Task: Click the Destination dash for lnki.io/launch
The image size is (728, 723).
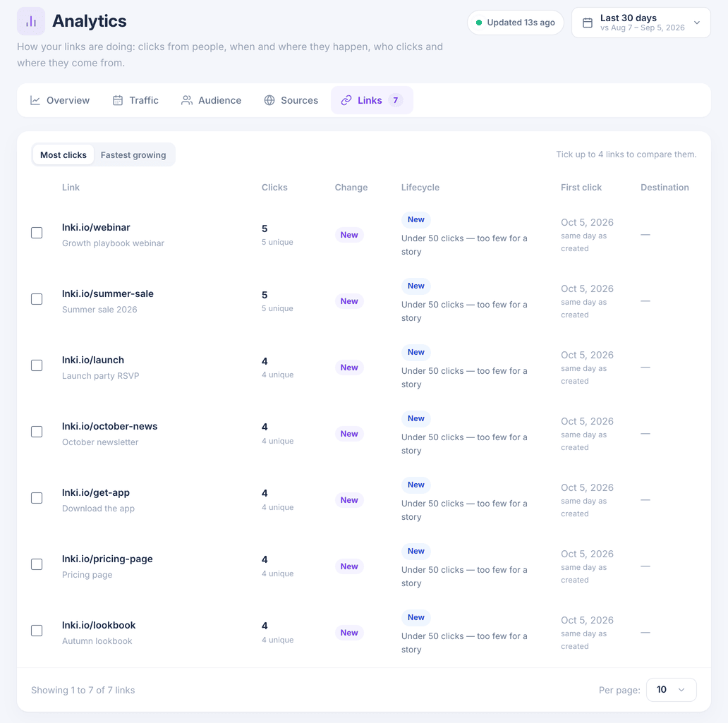Action: coord(645,367)
